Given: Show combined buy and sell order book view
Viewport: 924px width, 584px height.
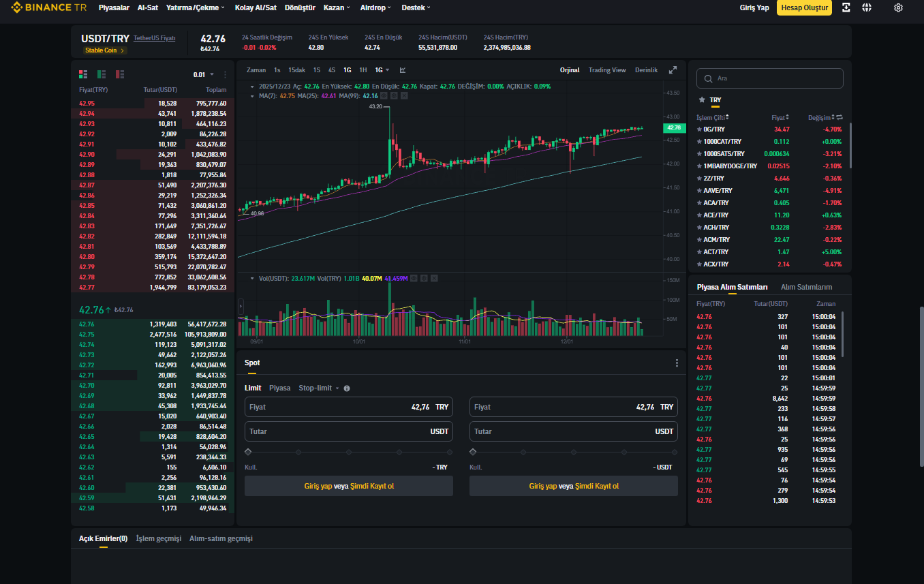Looking at the screenshot, I should coord(83,74).
